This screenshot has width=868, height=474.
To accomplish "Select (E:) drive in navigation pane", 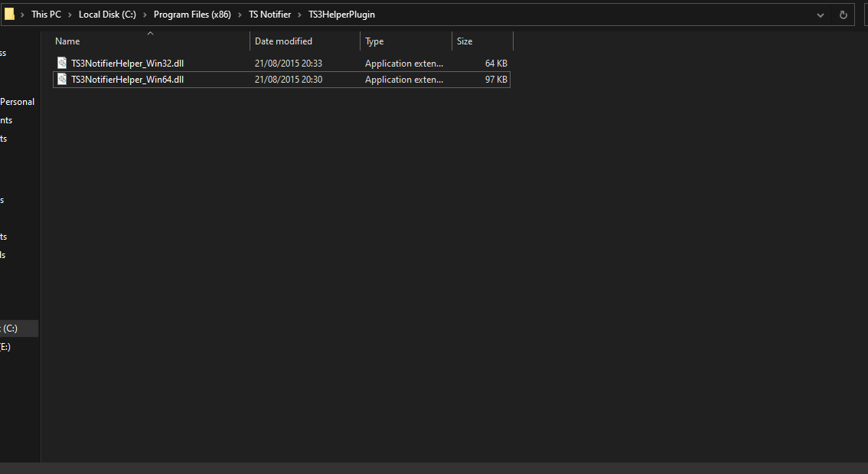I will (5, 347).
